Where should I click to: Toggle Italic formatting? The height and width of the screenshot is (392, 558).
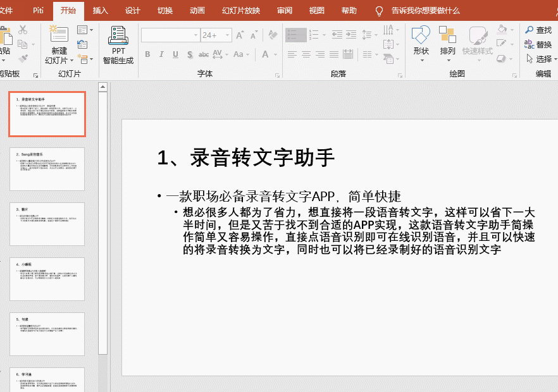[161, 54]
